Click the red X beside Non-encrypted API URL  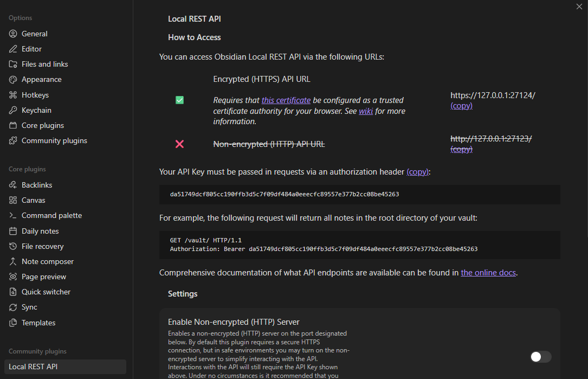click(x=179, y=144)
